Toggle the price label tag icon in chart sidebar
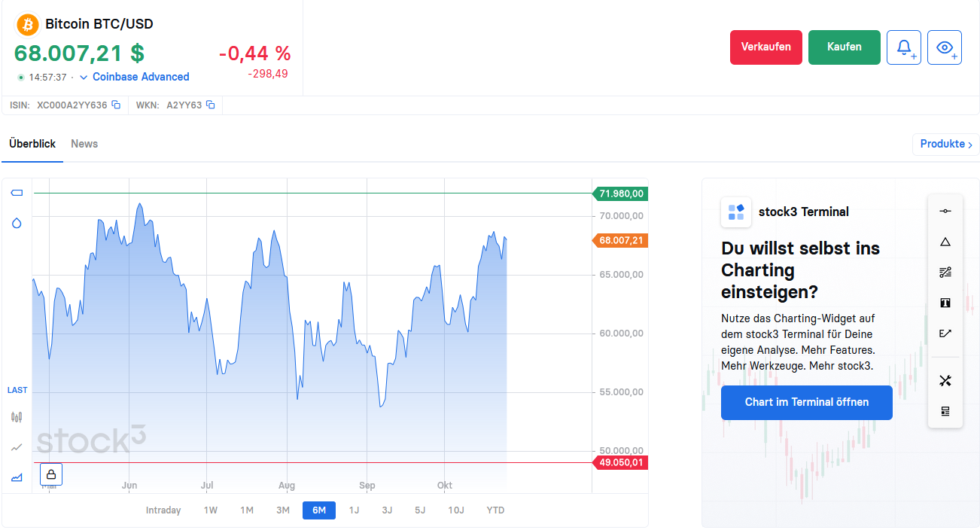980x530 pixels. [17, 193]
